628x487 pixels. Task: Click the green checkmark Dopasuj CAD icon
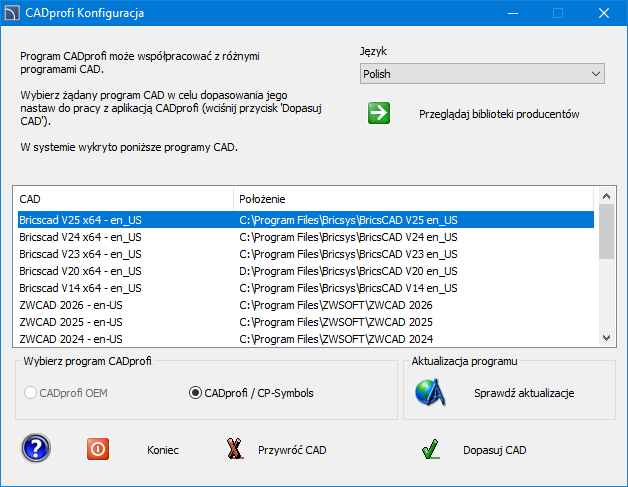(431, 449)
